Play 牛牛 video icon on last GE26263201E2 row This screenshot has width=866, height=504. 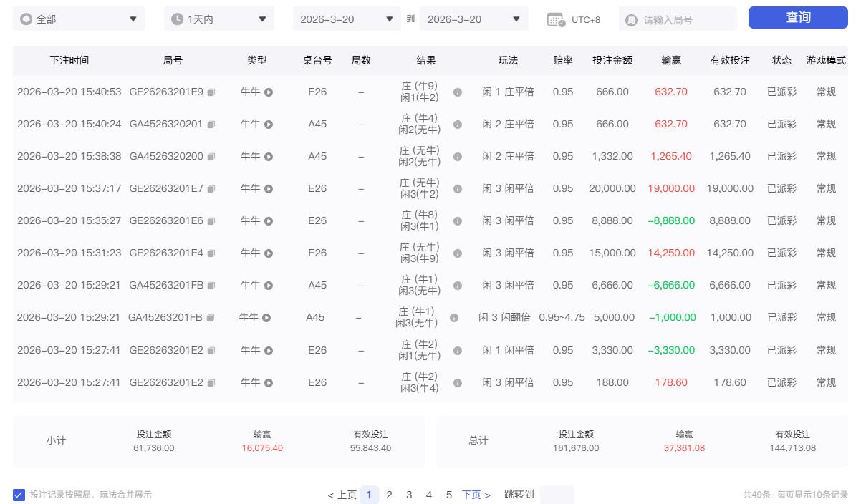coord(269,382)
